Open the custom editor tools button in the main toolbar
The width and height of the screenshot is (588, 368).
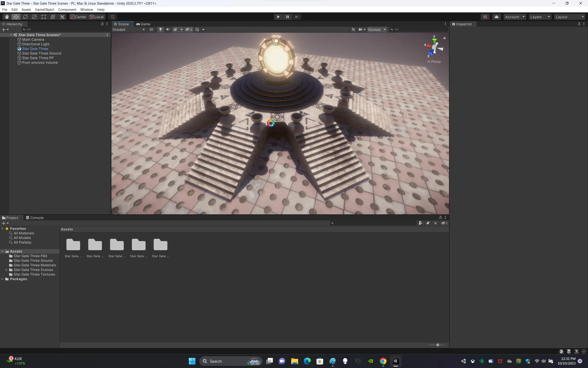coord(62,17)
